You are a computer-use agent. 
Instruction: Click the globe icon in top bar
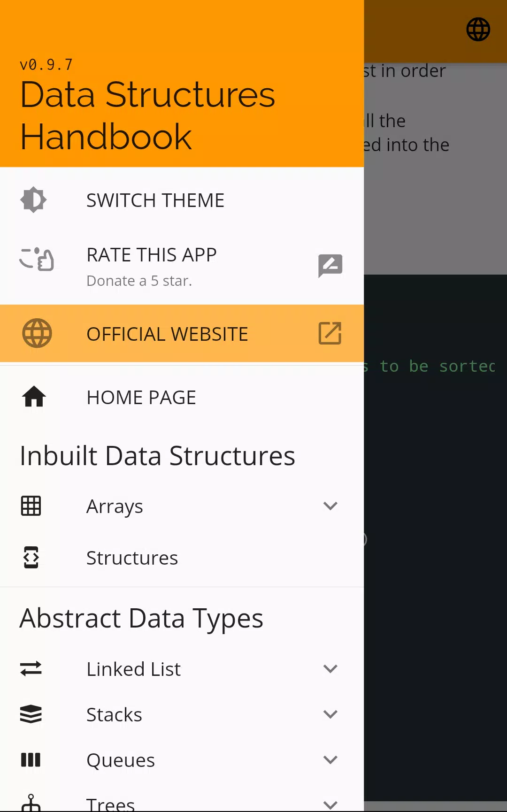pos(478,30)
